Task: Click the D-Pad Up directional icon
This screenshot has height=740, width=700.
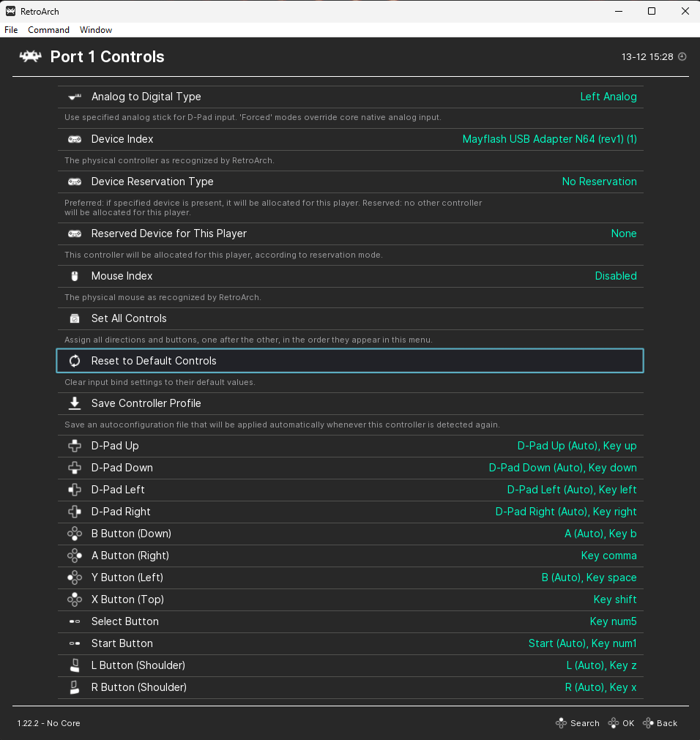Action: click(x=75, y=446)
